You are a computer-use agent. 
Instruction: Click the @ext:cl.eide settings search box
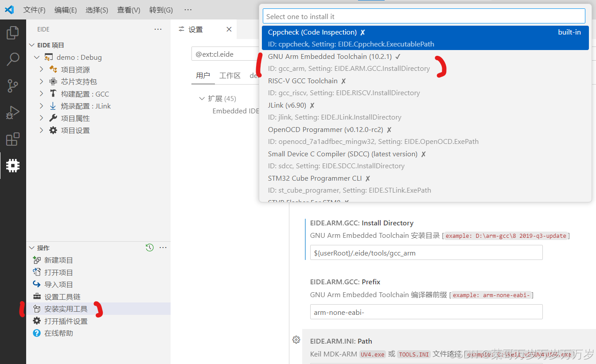coord(225,54)
